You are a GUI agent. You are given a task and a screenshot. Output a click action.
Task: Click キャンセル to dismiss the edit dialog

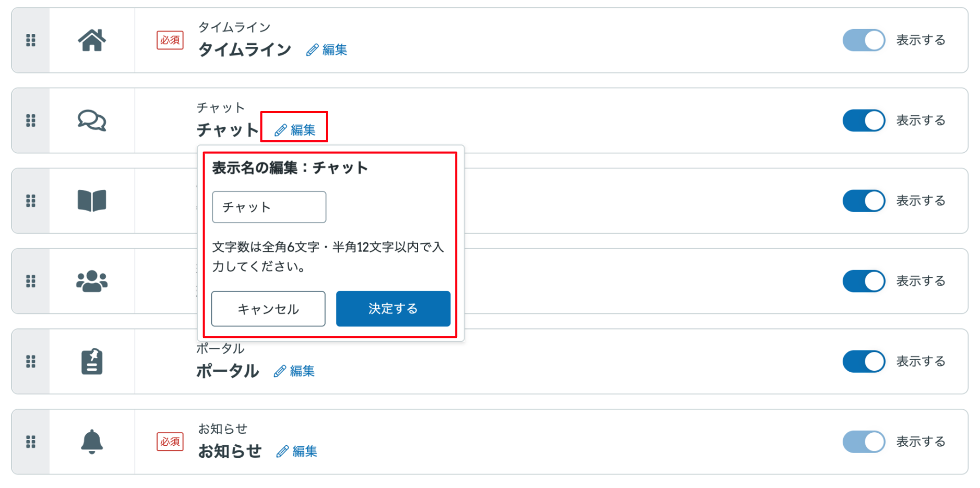268,309
